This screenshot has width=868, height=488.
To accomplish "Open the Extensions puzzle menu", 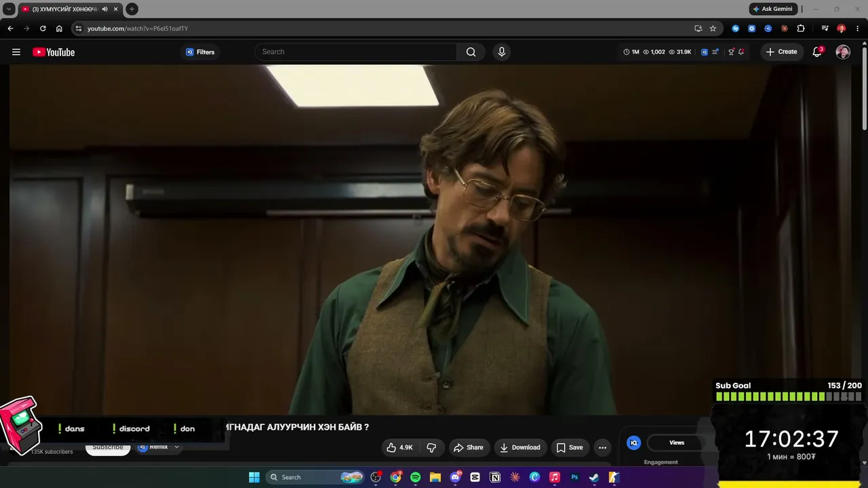I will pos(801,28).
